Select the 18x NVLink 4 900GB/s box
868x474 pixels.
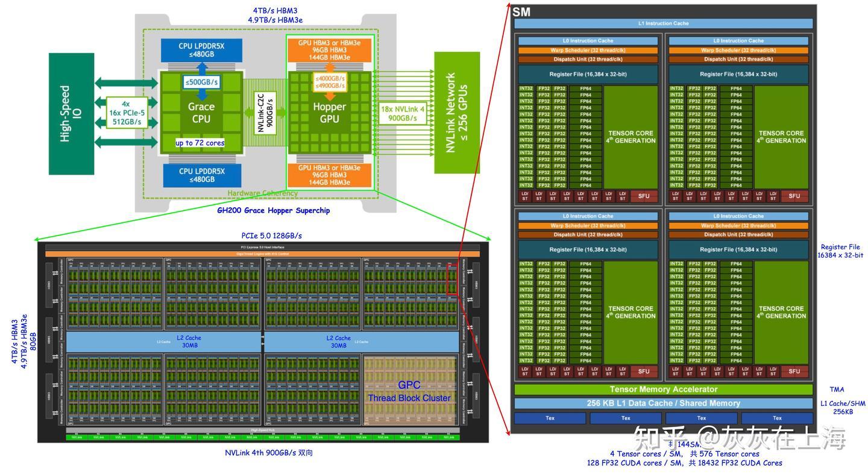403,113
